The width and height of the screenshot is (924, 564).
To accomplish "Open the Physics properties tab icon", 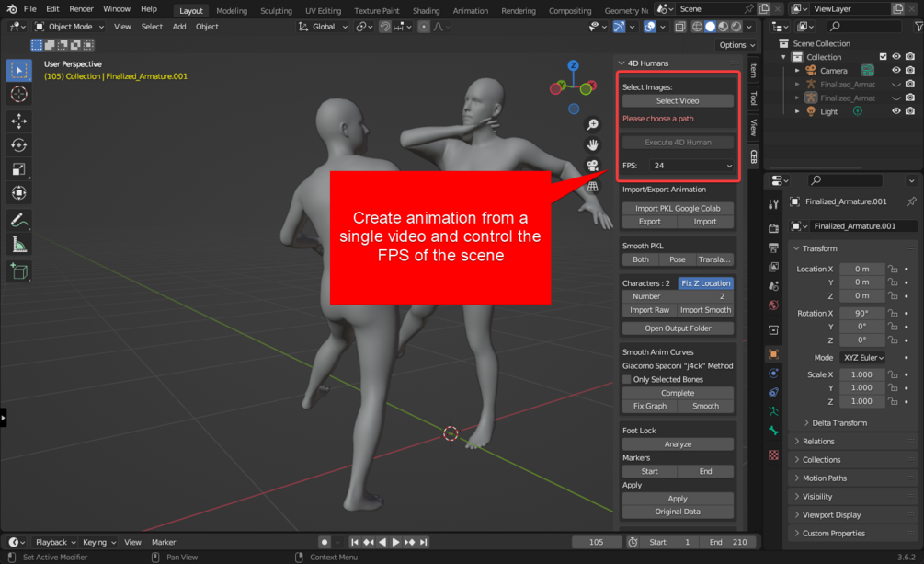I will (x=774, y=374).
